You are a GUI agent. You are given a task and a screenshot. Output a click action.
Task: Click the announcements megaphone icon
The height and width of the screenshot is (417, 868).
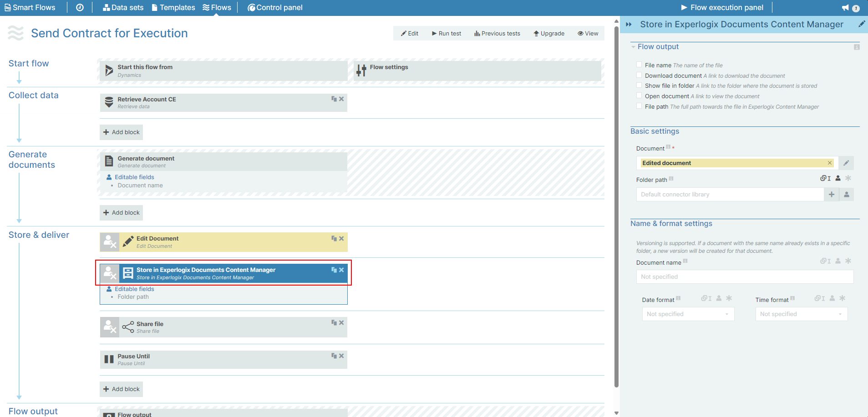point(845,7)
